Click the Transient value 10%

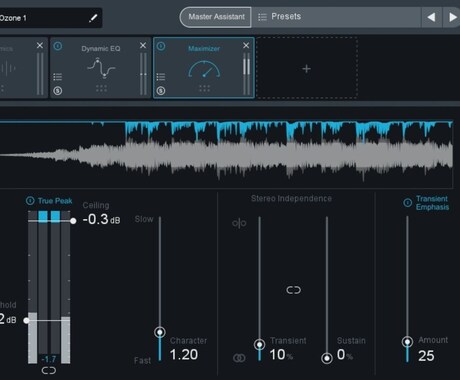(x=281, y=355)
